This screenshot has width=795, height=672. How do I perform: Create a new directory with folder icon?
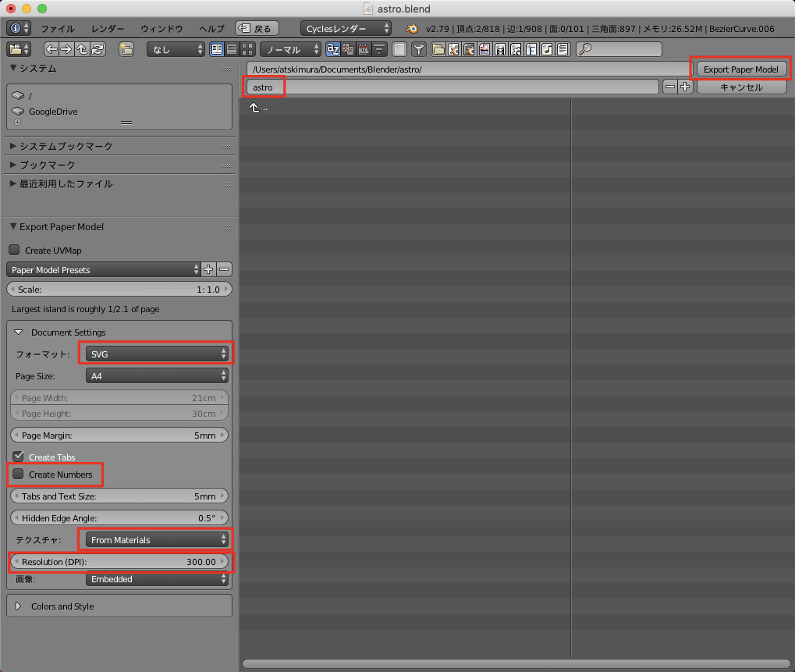pyautogui.click(x=126, y=48)
